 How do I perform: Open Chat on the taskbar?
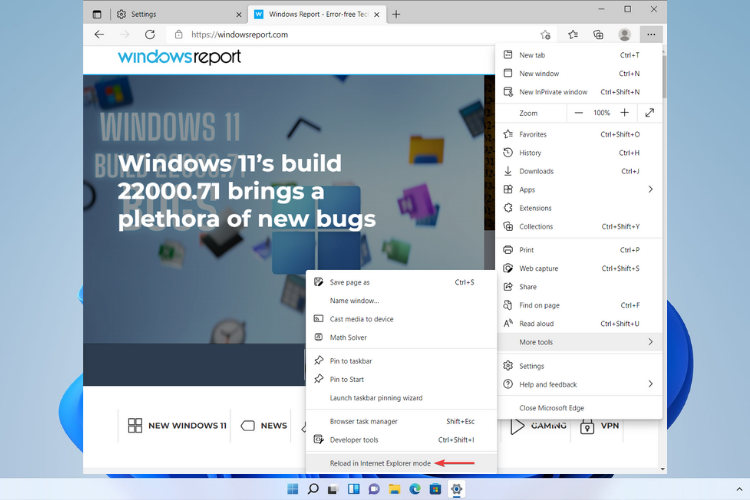click(374, 489)
